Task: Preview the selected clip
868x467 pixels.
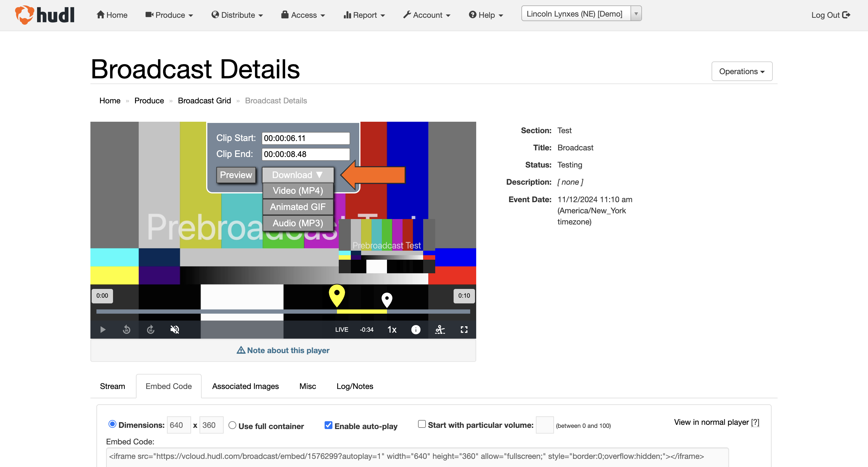Action: (236, 175)
